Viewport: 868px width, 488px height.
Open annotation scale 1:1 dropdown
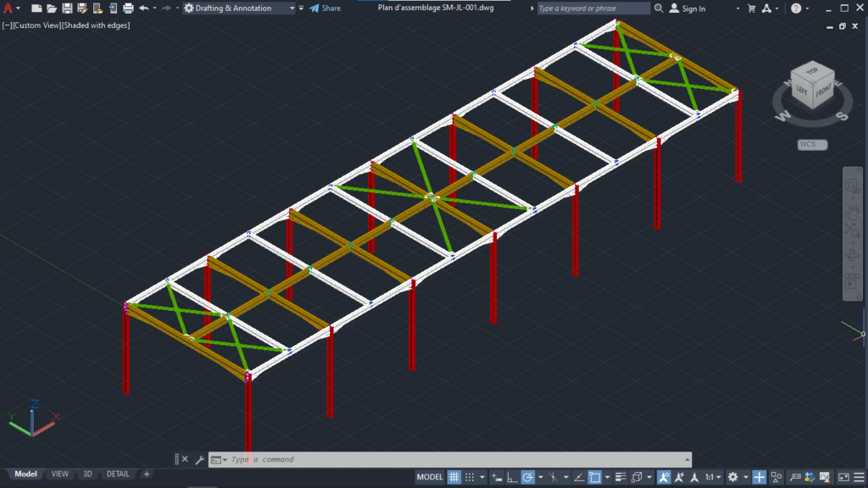point(712,477)
